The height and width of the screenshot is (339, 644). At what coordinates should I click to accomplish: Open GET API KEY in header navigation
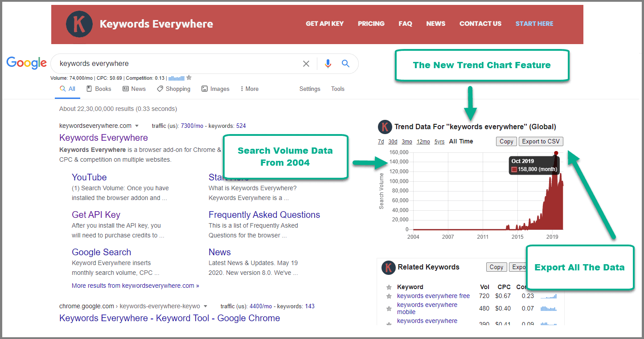click(x=324, y=24)
